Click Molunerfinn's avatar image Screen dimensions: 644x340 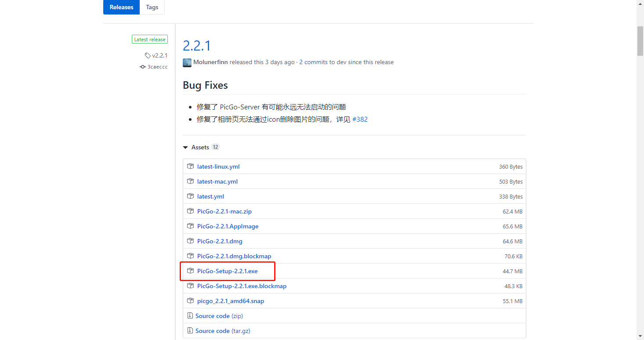(187, 62)
